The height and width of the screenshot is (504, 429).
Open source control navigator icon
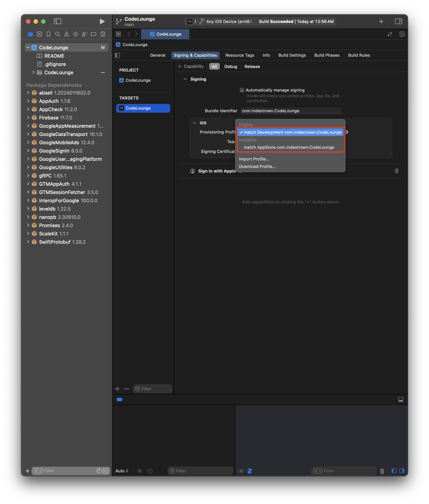39,34
